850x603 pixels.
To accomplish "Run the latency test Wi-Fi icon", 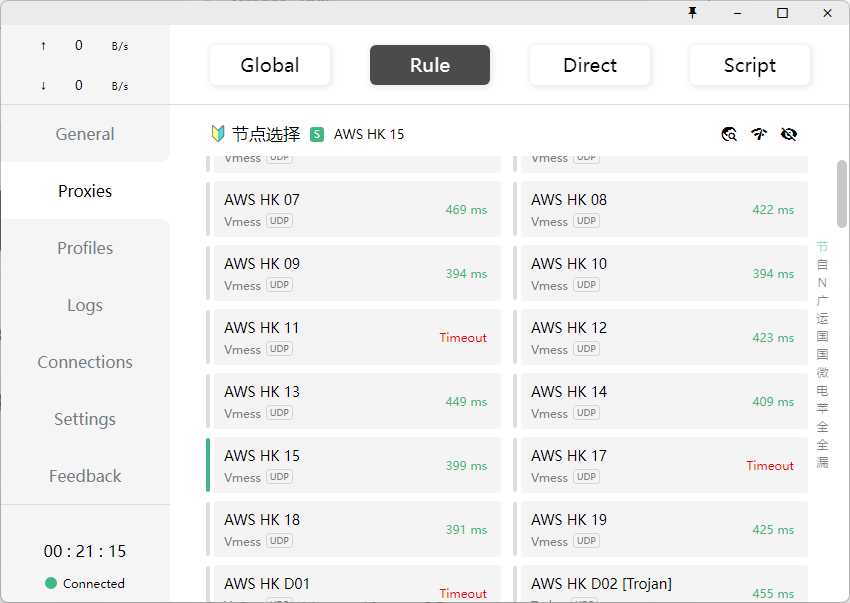I will [759, 134].
